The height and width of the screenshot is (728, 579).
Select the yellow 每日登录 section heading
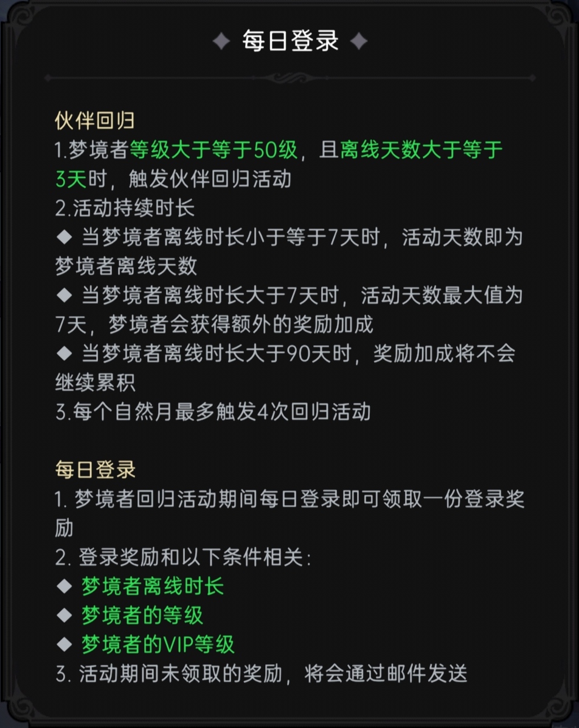pyautogui.click(x=94, y=470)
